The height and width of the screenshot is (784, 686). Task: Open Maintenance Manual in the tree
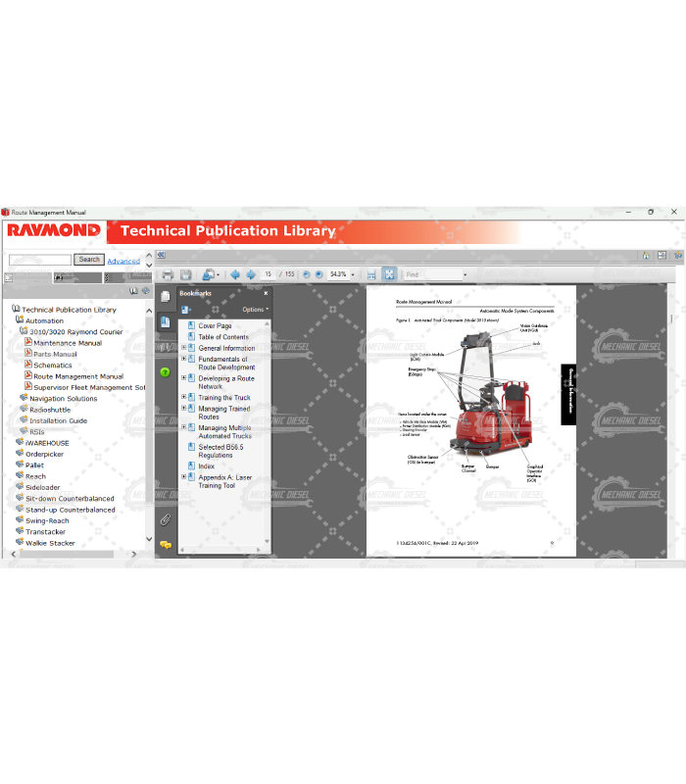(68, 343)
